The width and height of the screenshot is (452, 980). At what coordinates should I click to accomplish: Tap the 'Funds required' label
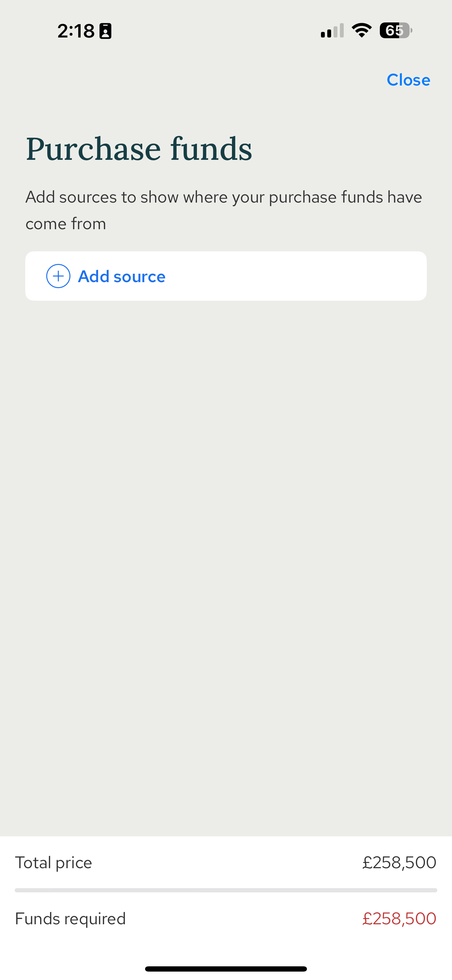pos(70,919)
